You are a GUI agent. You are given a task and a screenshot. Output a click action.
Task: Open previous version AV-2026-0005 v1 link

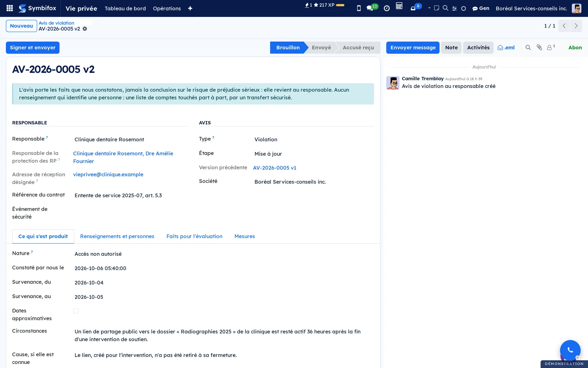(275, 168)
